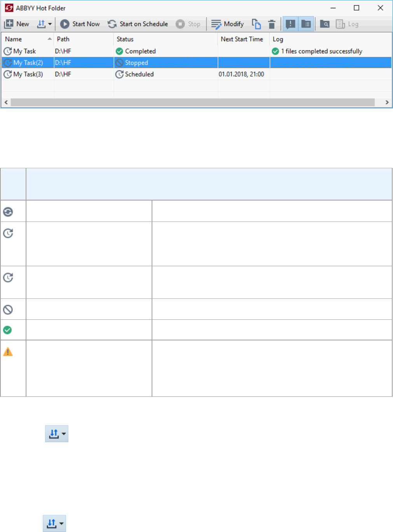Click the clock icon beside My Task(3)
This screenshot has width=393, height=532.
pos(7,74)
